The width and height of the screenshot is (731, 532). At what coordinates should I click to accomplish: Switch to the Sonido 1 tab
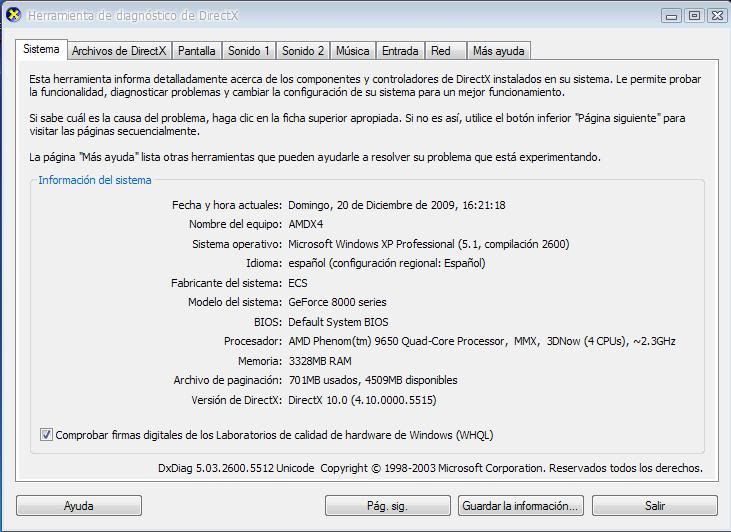click(248, 51)
